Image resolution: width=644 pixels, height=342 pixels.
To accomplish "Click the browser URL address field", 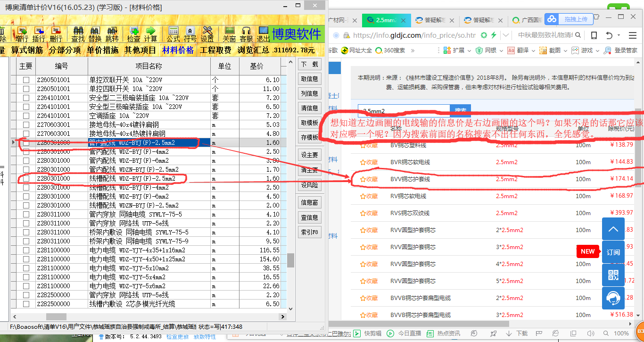I will (414, 35).
